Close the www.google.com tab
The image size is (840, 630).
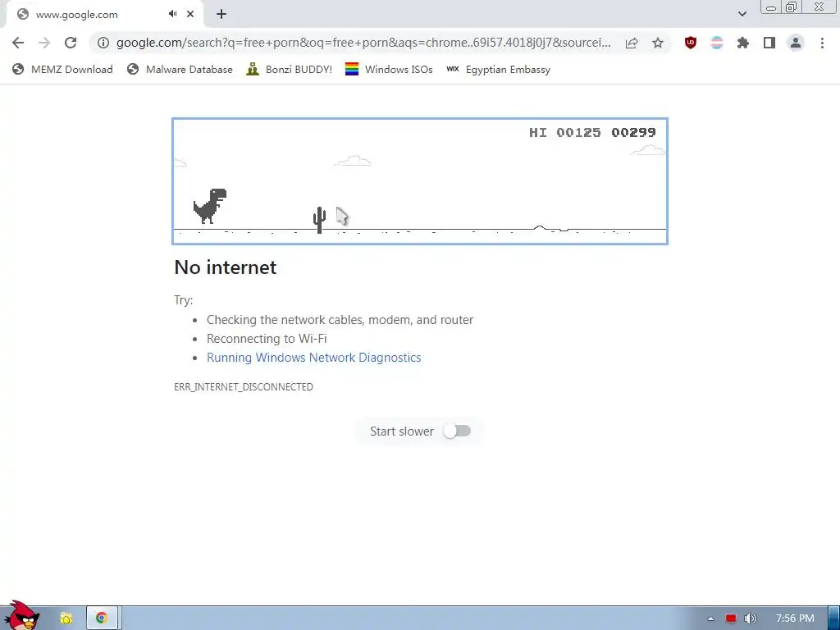pos(190,14)
